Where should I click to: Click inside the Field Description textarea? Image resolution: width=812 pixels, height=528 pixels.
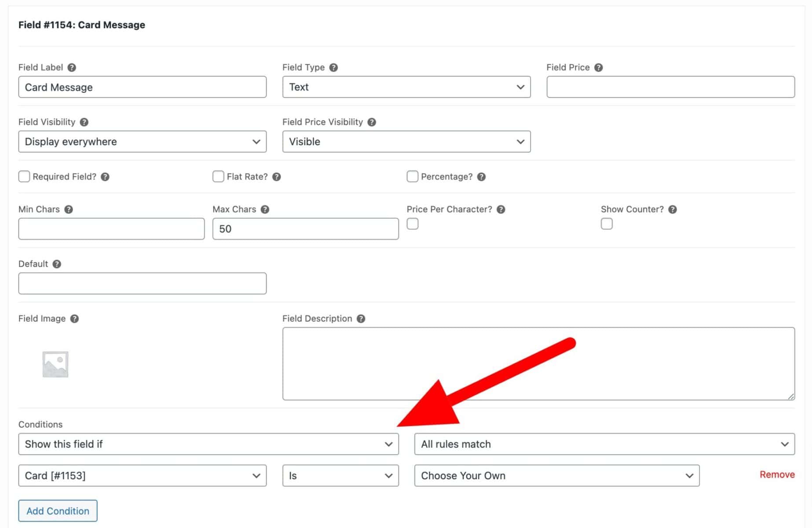[538, 363]
